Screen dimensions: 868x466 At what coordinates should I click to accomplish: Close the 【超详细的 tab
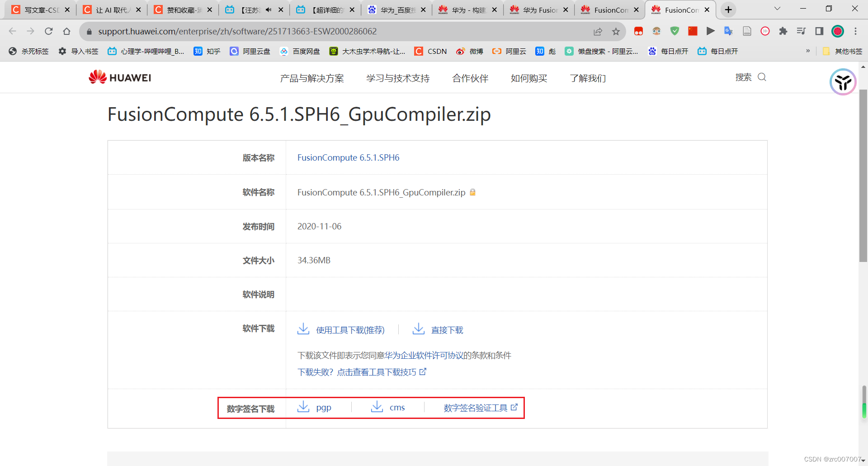point(352,10)
